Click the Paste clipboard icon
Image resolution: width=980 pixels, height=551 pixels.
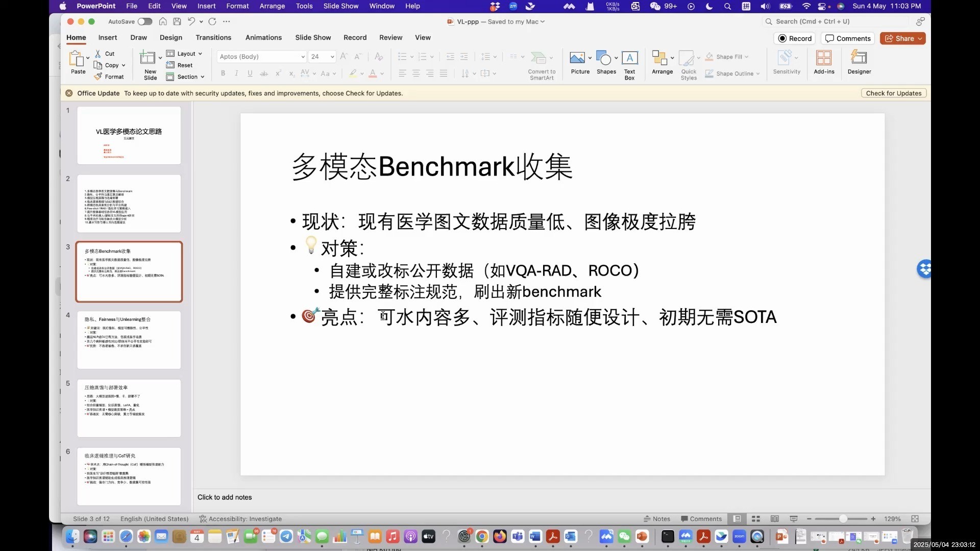click(x=77, y=58)
